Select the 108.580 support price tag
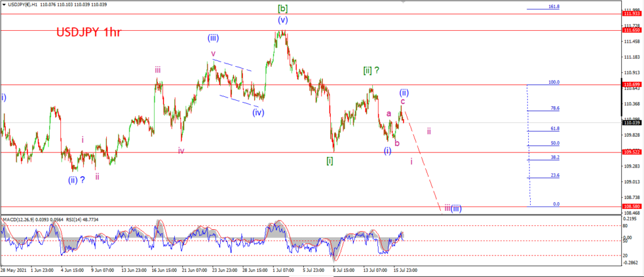This screenshot has height=277, width=644. (x=633, y=206)
